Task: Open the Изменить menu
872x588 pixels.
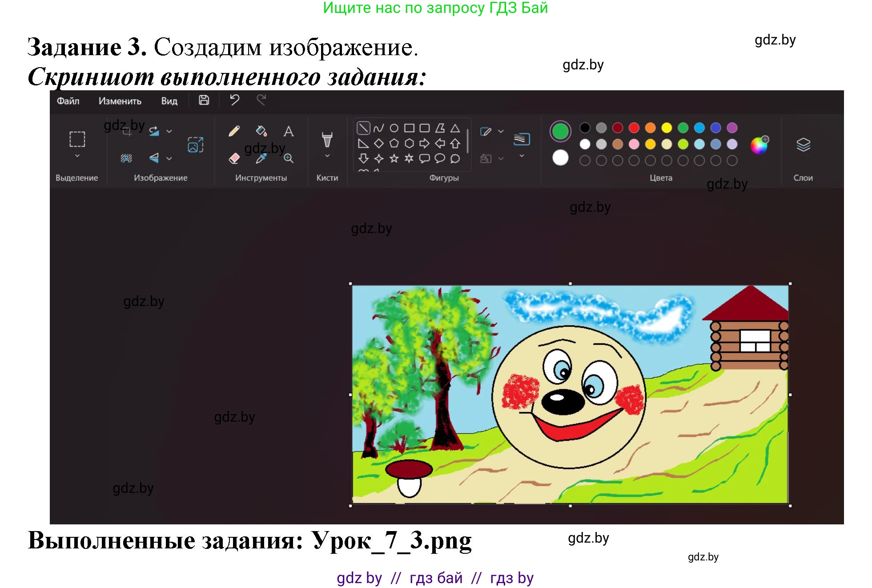Action: pos(120,101)
